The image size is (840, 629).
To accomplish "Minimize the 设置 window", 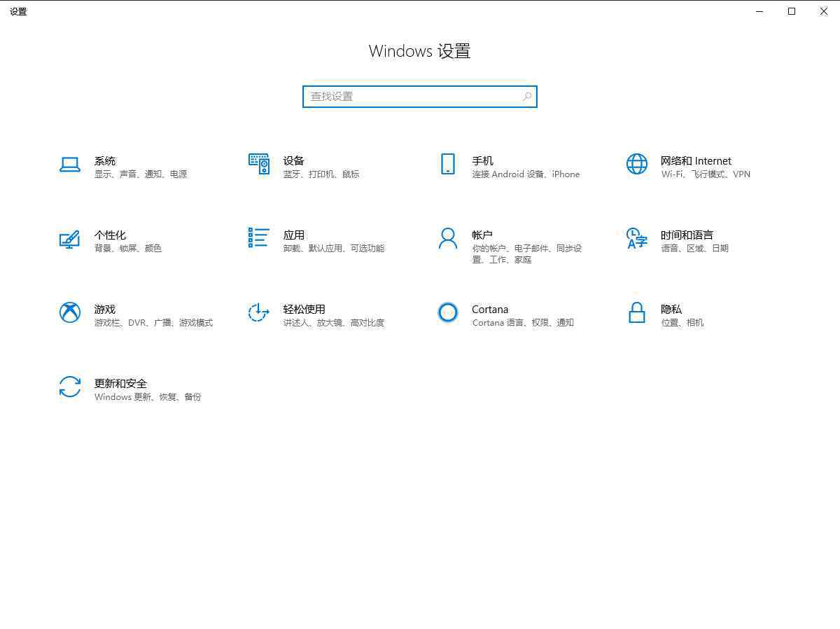I will (759, 11).
